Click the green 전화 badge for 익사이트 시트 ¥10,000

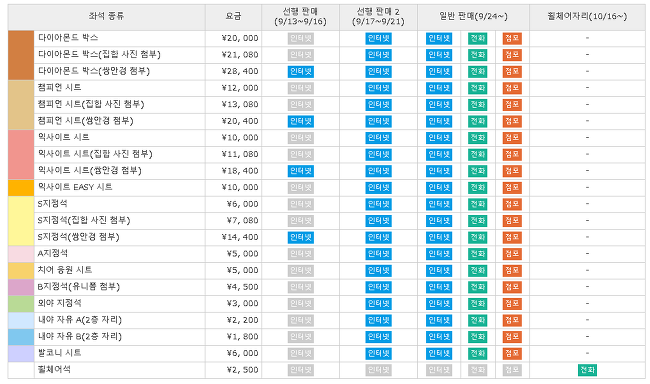pyautogui.click(x=478, y=138)
